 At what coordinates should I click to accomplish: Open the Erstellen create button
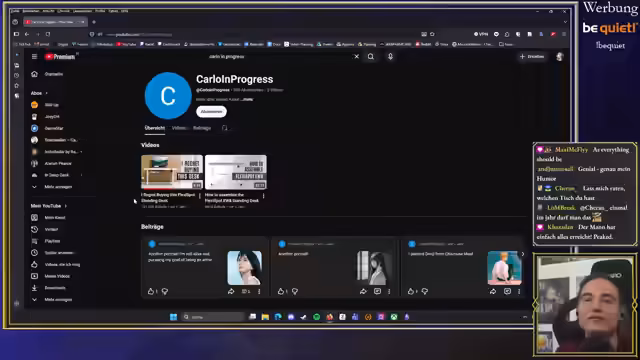click(532, 56)
